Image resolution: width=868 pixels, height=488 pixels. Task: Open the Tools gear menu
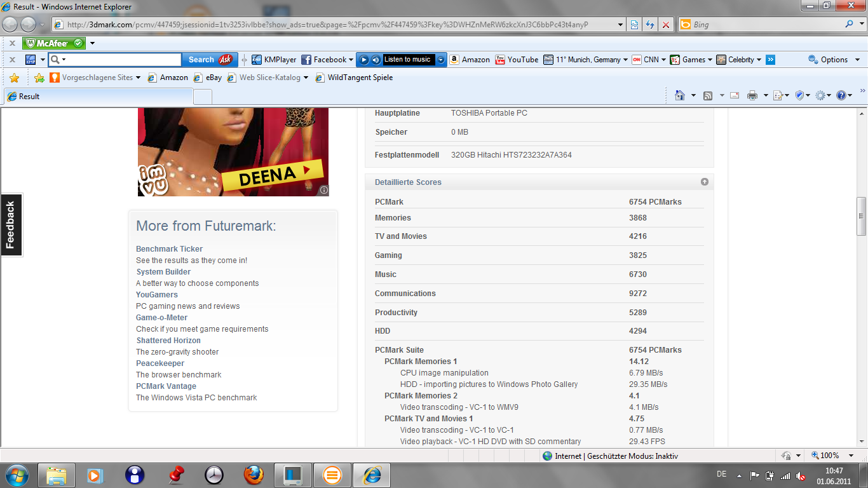820,95
